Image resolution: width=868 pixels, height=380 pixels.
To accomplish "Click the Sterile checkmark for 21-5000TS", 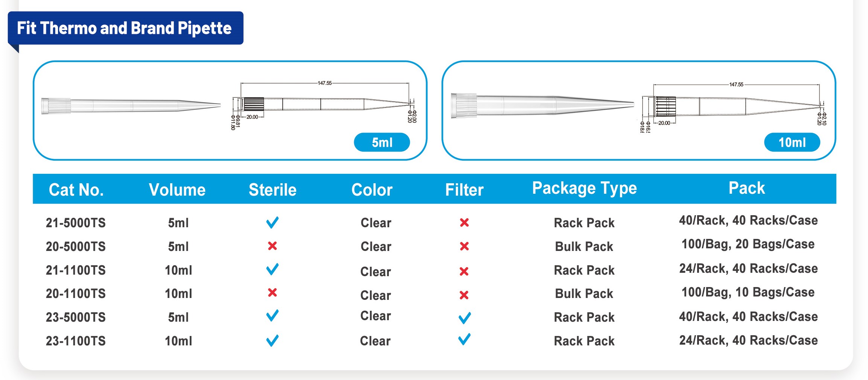I will pos(272,222).
